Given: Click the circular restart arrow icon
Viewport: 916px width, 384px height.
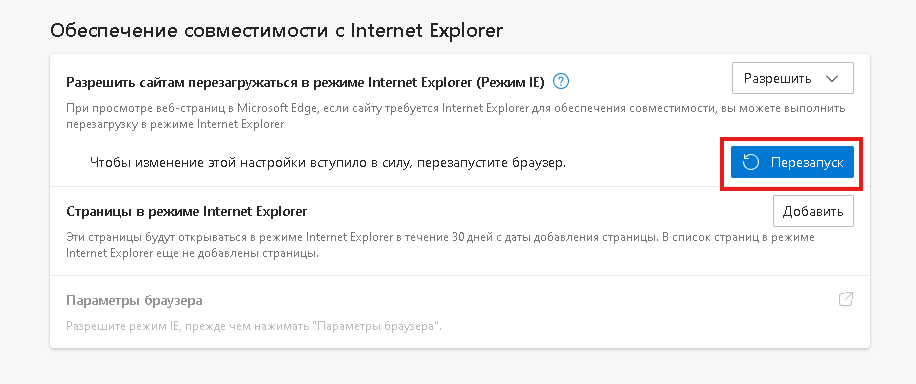Looking at the screenshot, I should click(x=751, y=162).
